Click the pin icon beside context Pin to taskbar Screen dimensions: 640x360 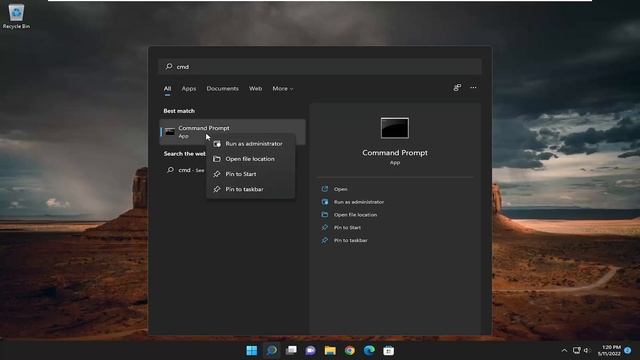click(217, 189)
